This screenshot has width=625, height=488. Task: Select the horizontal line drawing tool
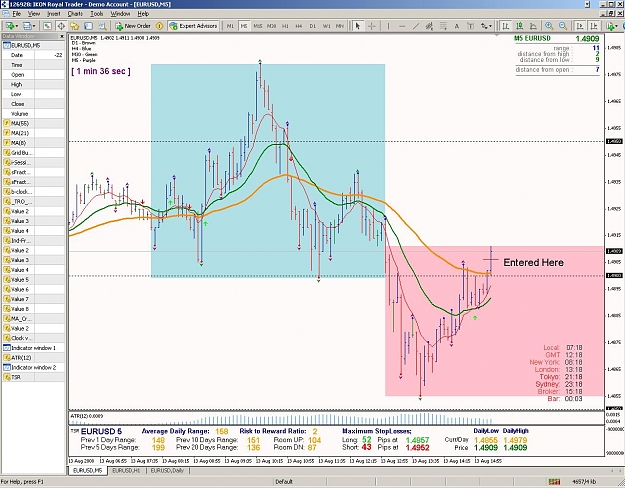[x=402, y=26]
